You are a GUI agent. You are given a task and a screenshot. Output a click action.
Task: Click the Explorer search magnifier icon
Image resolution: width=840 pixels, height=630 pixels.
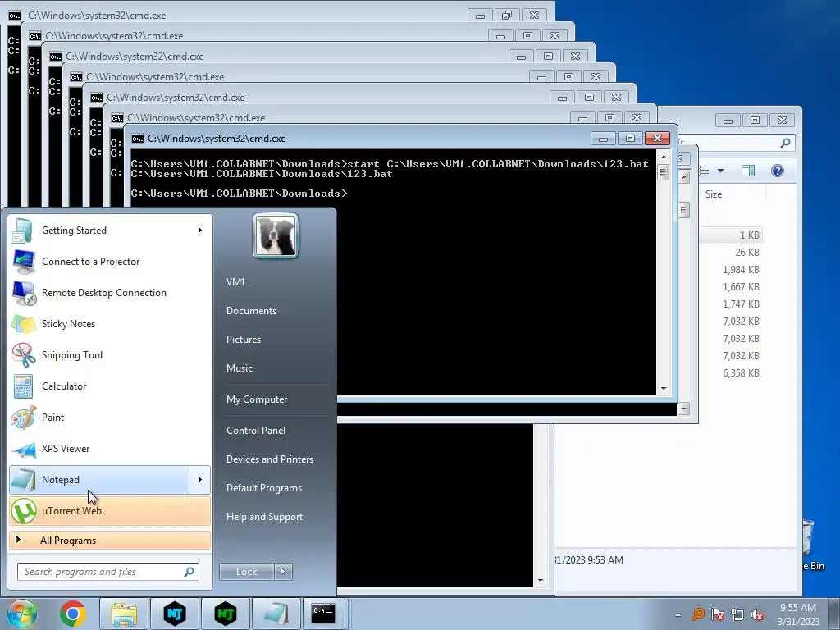click(x=785, y=143)
